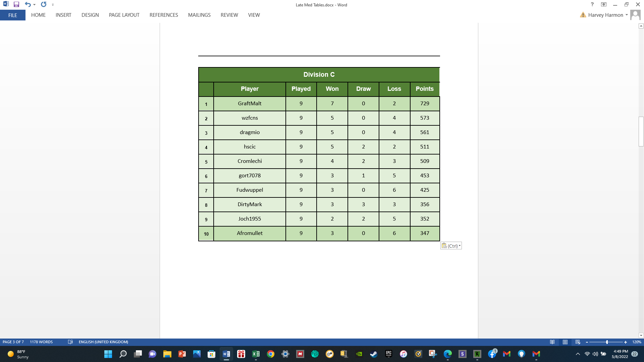Viewport: 644px width, 362px height.
Task: Click the proofing errors icon in status bar
Action: (70, 342)
